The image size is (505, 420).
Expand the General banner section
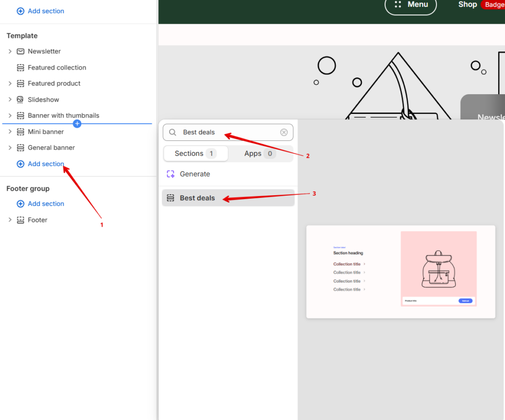click(x=10, y=148)
